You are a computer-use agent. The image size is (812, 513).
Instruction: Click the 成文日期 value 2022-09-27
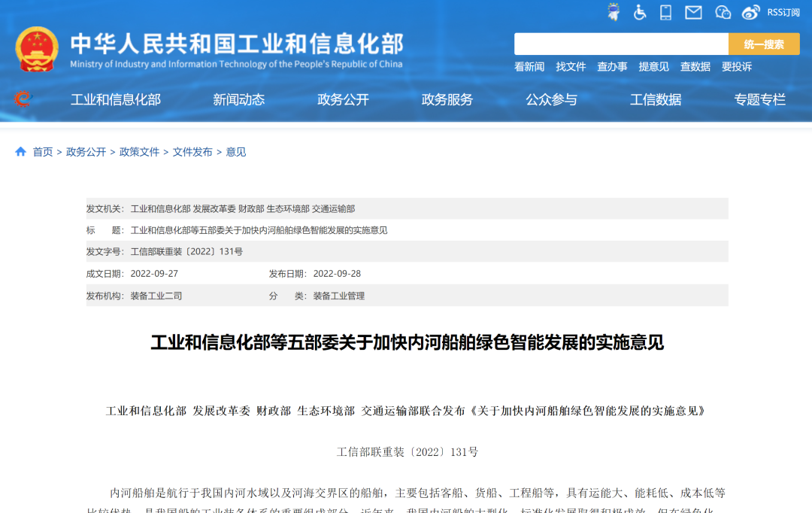(154, 274)
